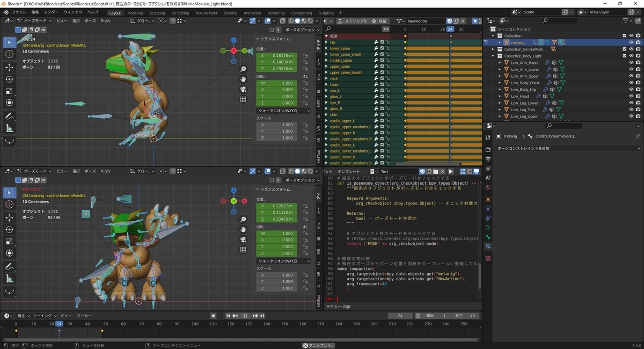
Task: Lock the head channel in dope sheet
Action: point(388,84)
